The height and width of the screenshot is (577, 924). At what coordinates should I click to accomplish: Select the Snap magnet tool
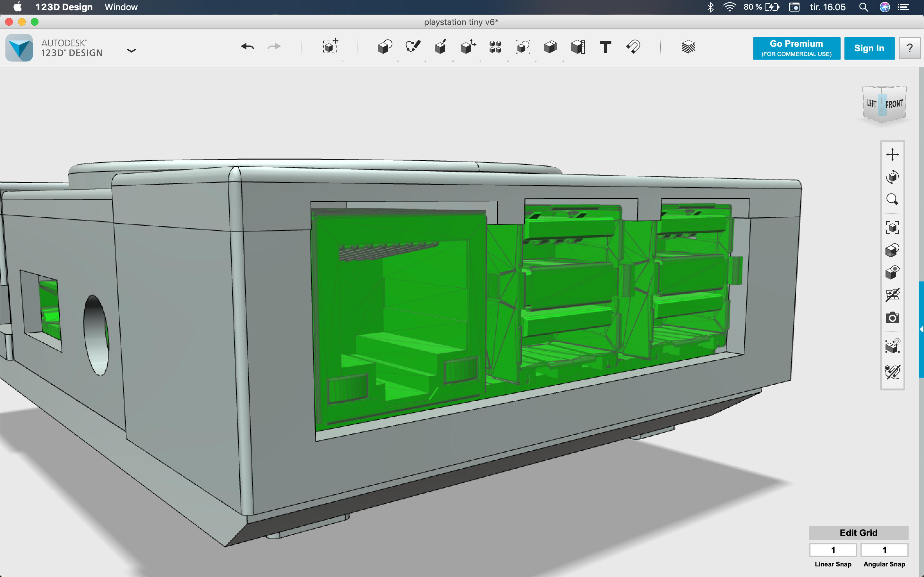(x=633, y=47)
